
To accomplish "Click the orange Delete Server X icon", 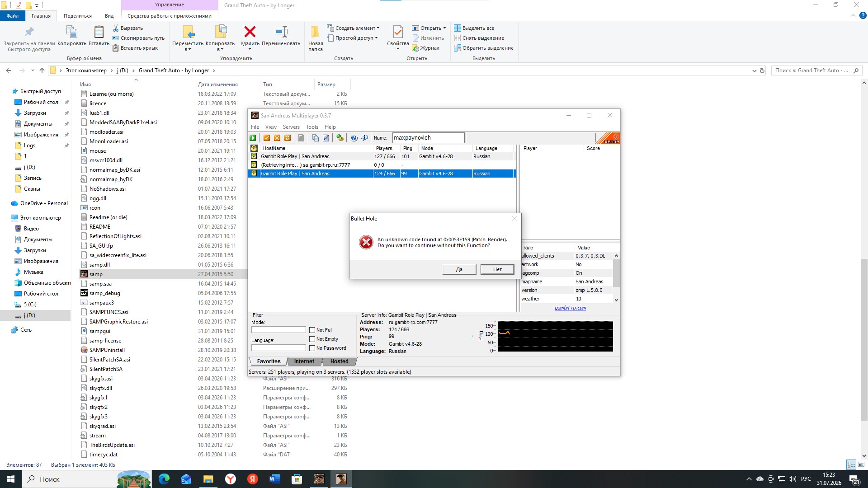I will pyautogui.click(x=277, y=138).
